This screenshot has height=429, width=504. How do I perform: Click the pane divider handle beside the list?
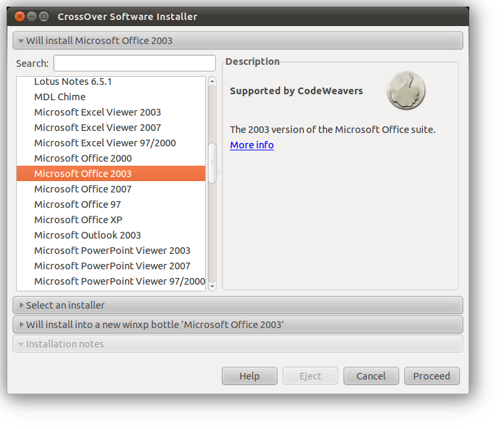tap(219, 173)
